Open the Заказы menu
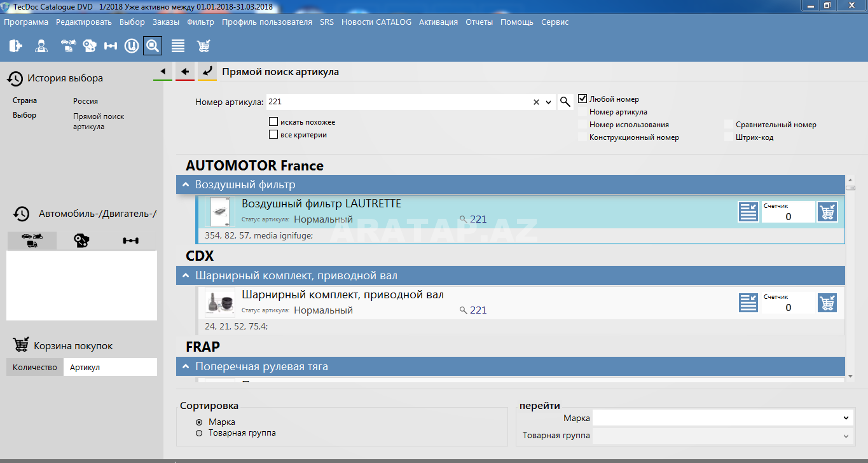 click(x=166, y=22)
